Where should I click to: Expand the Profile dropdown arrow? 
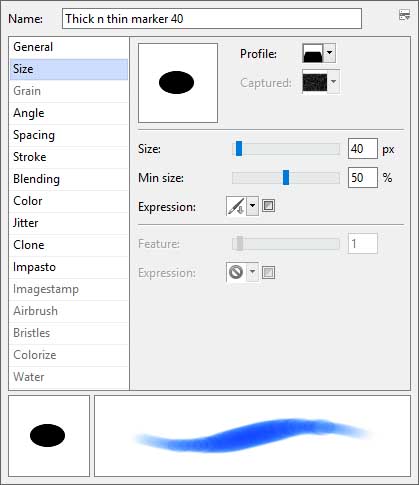click(x=329, y=53)
